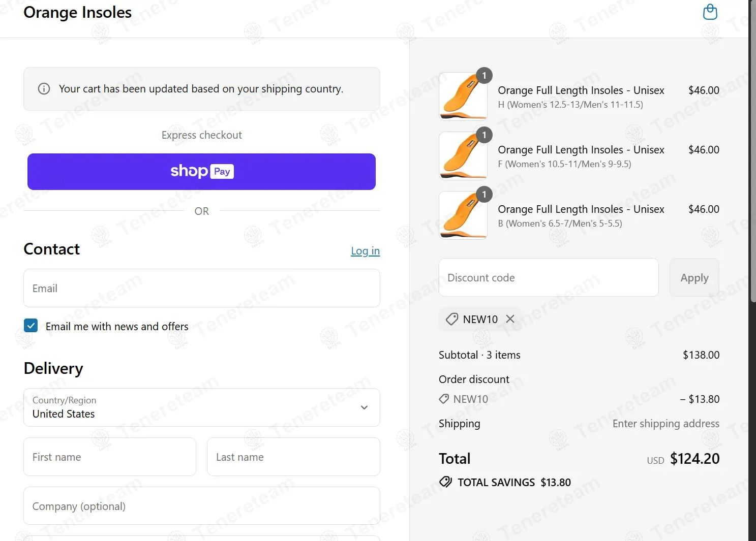Screen dimensions: 756x541
Task: Focus the First name field
Action: click(110, 457)
